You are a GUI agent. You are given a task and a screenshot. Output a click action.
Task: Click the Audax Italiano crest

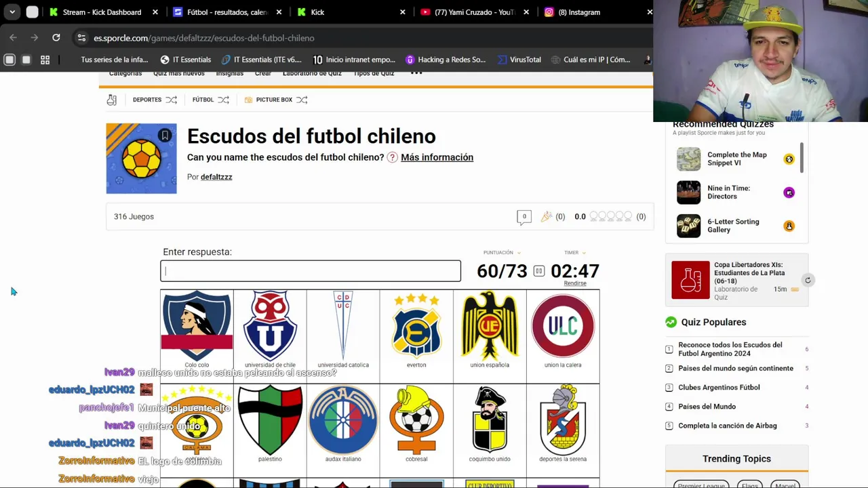343,420
